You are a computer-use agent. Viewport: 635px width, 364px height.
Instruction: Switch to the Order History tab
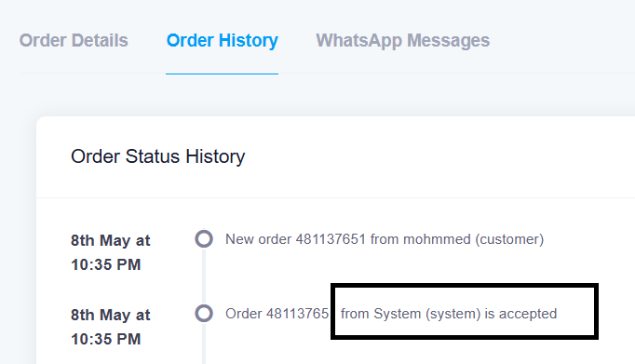coord(223,40)
